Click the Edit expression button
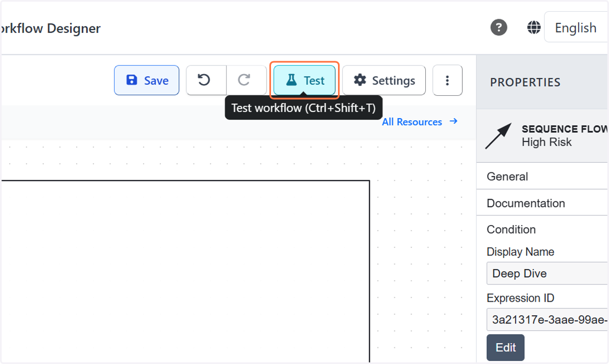The height and width of the screenshot is (364, 609). 505,347
